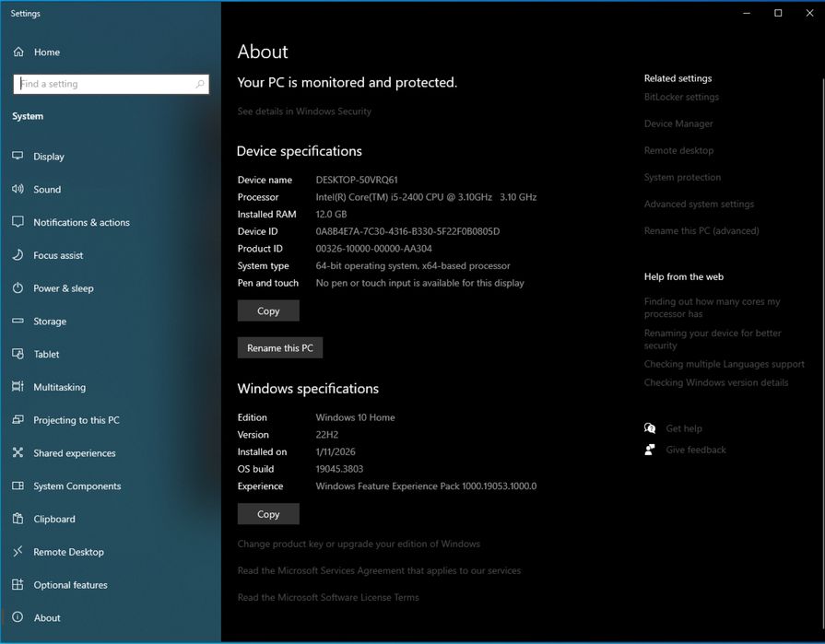Click the Home house icon
The width and height of the screenshot is (825, 644).
click(x=18, y=52)
